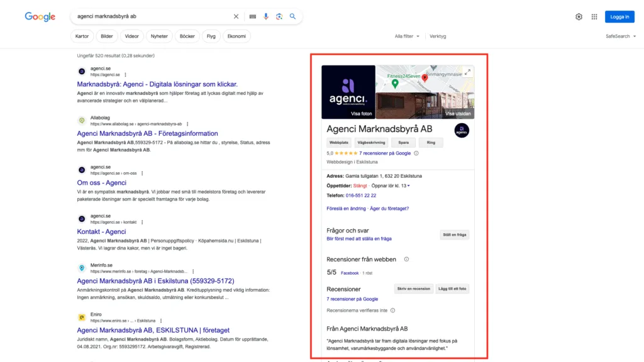The image size is (644, 362).
Task: Click the Eniro favicon in the results
Action: [82, 317]
